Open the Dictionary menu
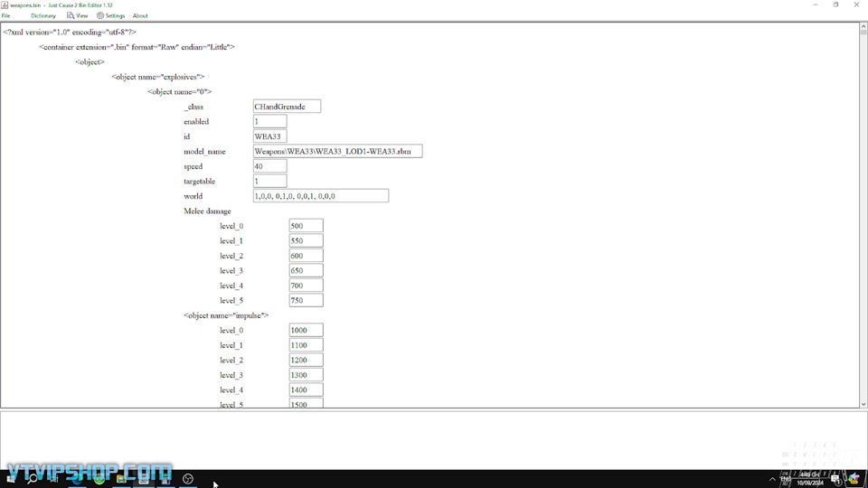Image resolution: width=868 pixels, height=488 pixels. pyautogui.click(x=42, y=15)
